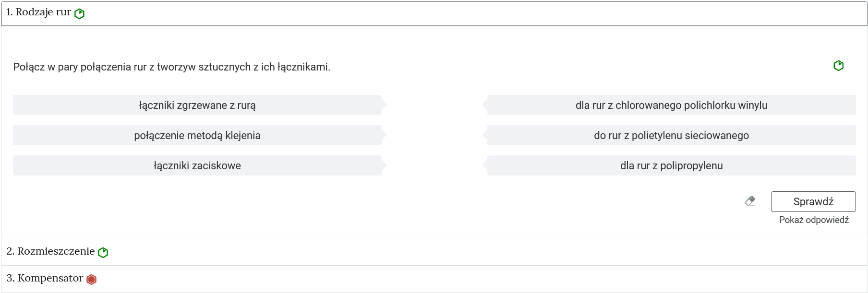The image size is (868, 293).
Task: Click the red hexagon beside "Kompensator"
Action: [x=91, y=278]
